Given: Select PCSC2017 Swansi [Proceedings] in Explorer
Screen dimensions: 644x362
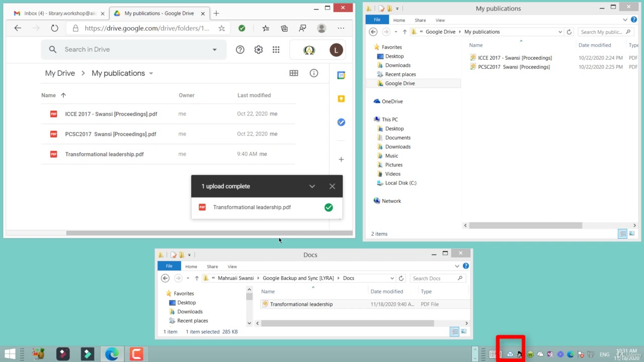Looking at the screenshot, I should (x=514, y=67).
